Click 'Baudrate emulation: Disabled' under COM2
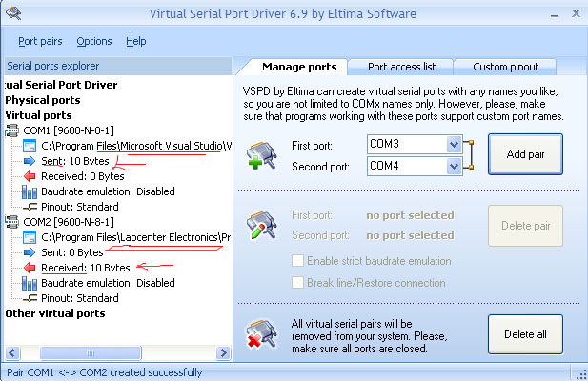This screenshot has height=381, width=588. pos(108,283)
